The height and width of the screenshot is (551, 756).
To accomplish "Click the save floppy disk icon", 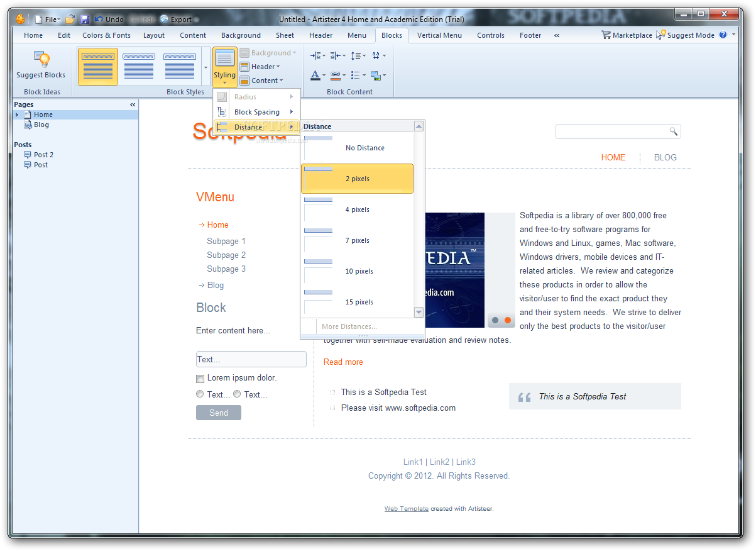I will tap(85, 19).
